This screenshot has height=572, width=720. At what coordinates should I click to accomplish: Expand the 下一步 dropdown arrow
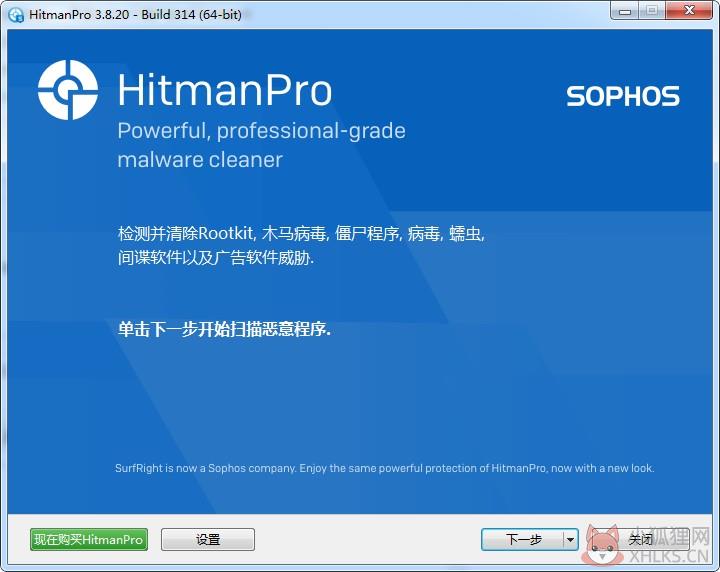tap(570, 539)
